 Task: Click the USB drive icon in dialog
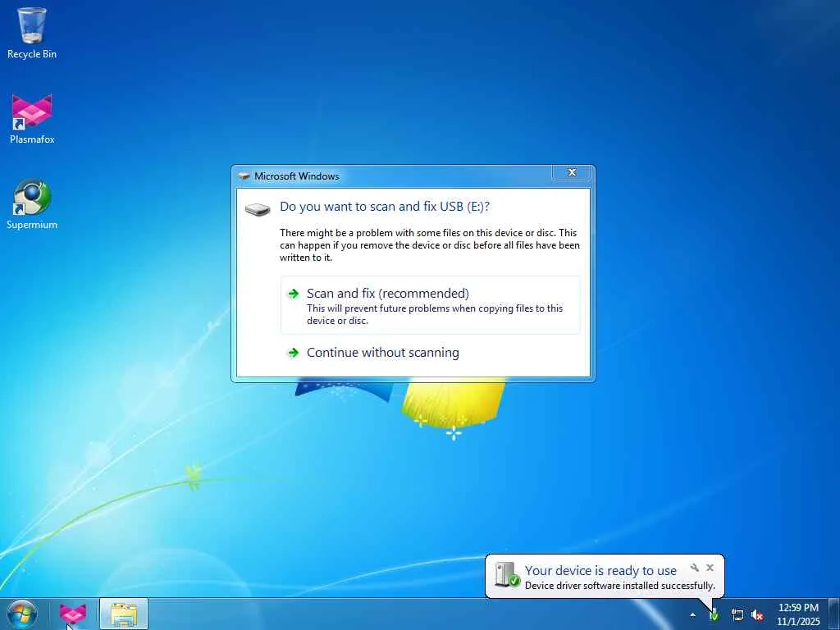coord(258,209)
